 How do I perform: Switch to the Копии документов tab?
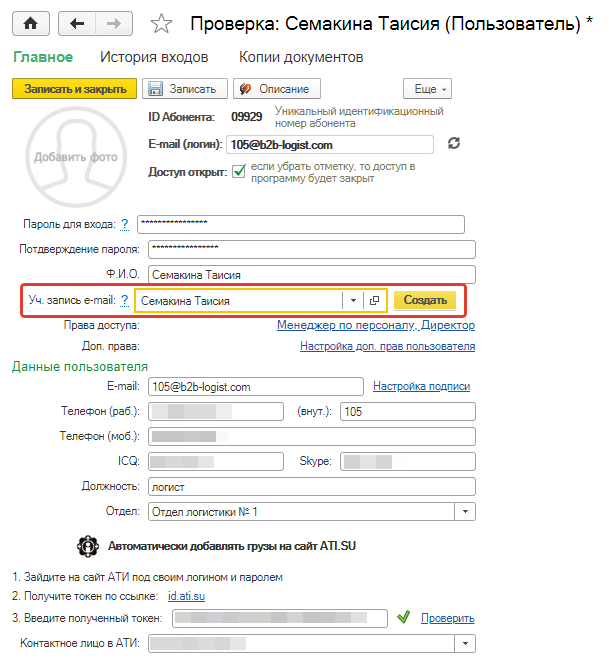click(301, 57)
